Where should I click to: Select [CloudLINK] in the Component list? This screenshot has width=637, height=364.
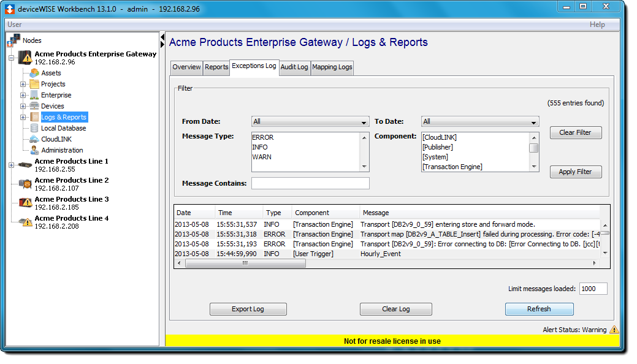(475, 137)
